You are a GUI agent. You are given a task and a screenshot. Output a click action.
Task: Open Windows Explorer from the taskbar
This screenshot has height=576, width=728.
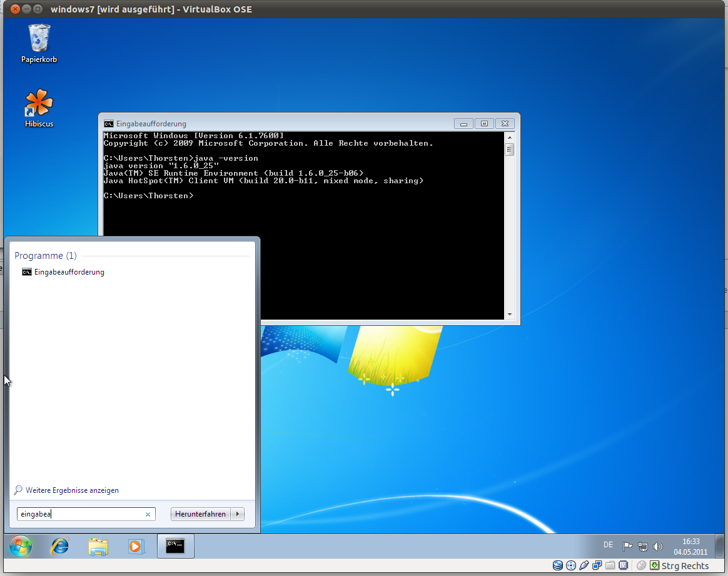98,547
